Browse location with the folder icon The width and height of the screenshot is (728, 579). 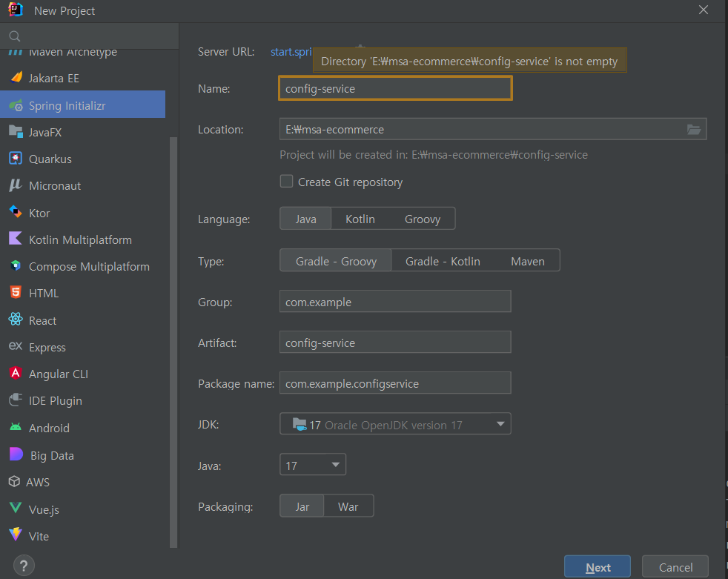[x=694, y=130]
